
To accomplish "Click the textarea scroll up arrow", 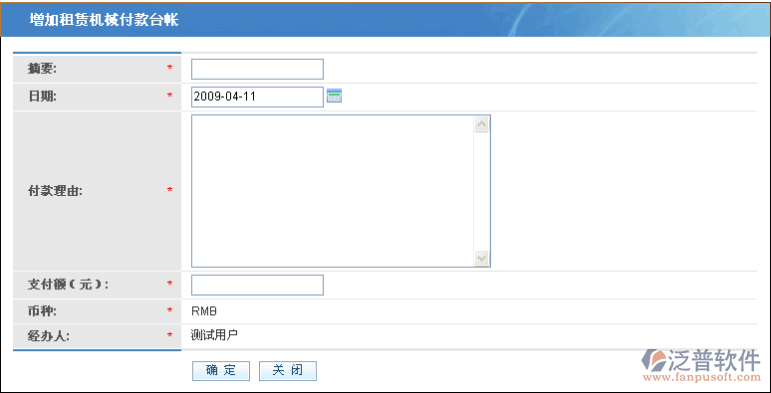I will pos(481,124).
